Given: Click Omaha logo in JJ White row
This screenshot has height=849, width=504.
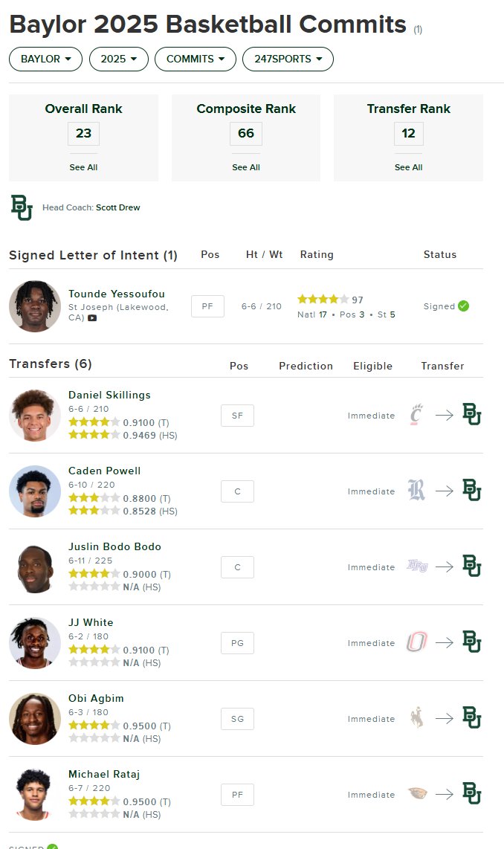Looking at the screenshot, I should 417,642.
